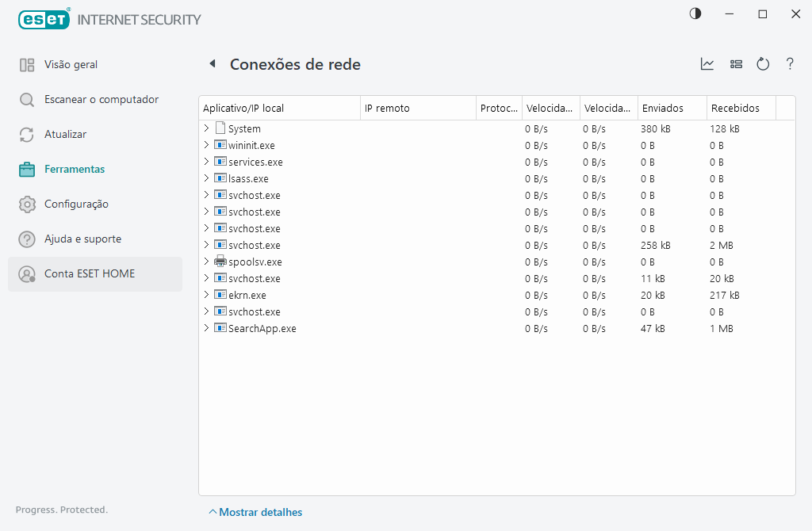
Task: Expand the ekrn.exe connections
Action: (x=206, y=295)
